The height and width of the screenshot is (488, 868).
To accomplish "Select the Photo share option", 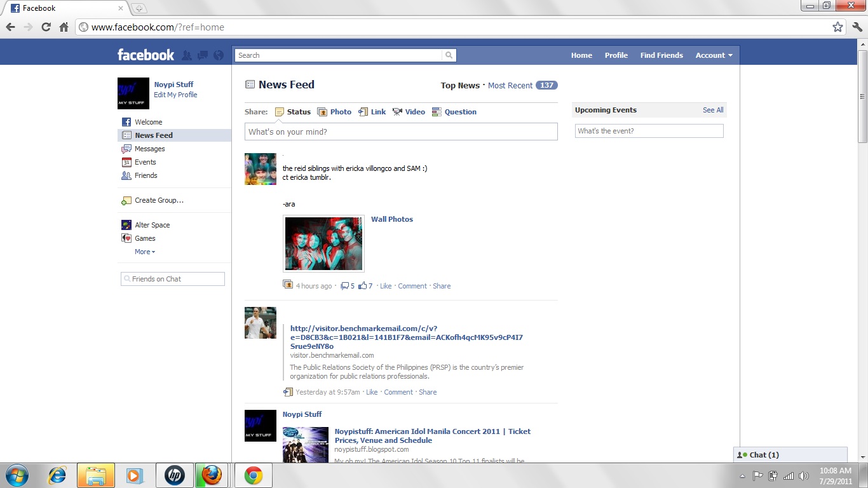I will [334, 112].
